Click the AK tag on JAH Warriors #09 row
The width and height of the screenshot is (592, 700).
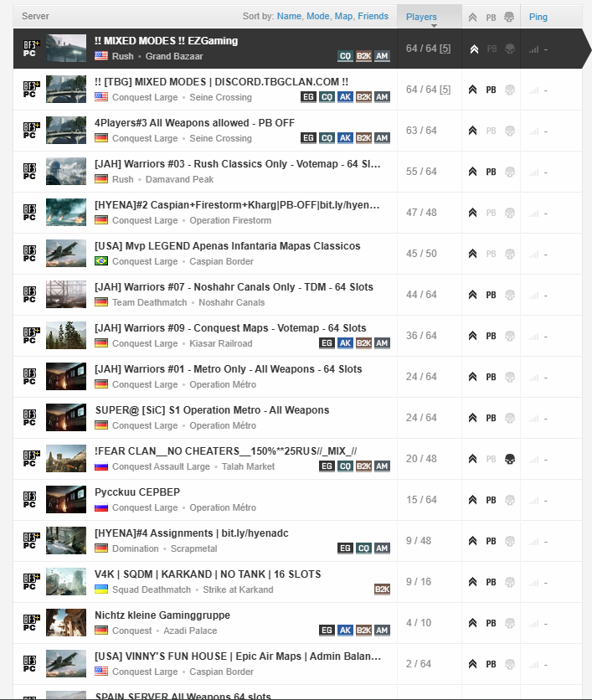[345, 343]
